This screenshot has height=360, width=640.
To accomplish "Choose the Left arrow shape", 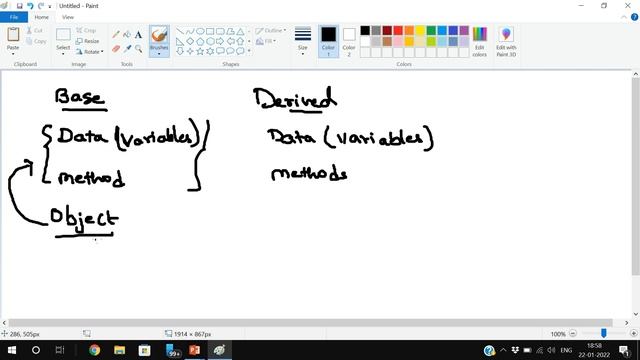I will (x=230, y=41).
